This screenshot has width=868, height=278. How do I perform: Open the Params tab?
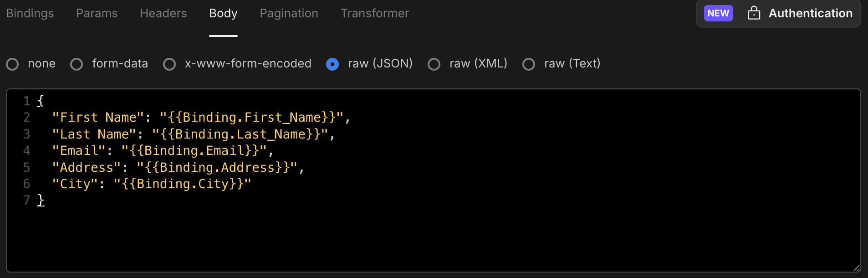(97, 13)
